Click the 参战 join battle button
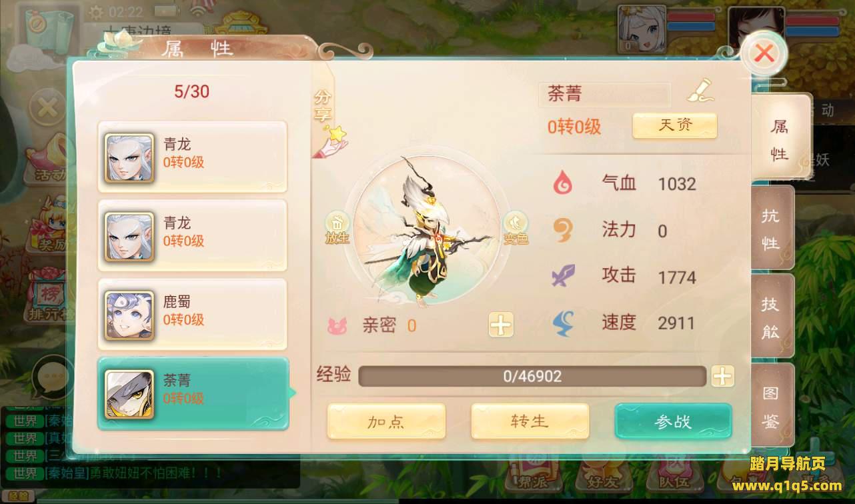The height and width of the screenshot is (504, 855). [x=673, y=421]
